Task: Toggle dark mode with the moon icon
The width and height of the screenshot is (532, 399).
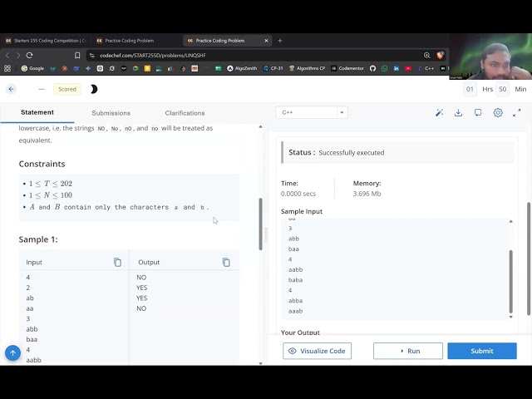Action: click(x=94, y=89)
